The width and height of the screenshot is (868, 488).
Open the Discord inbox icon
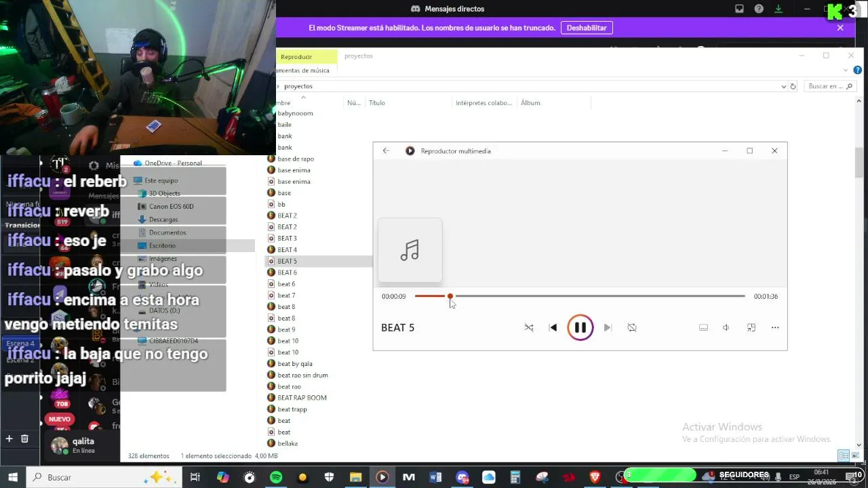pyautogui.click(x=739, y=9)
